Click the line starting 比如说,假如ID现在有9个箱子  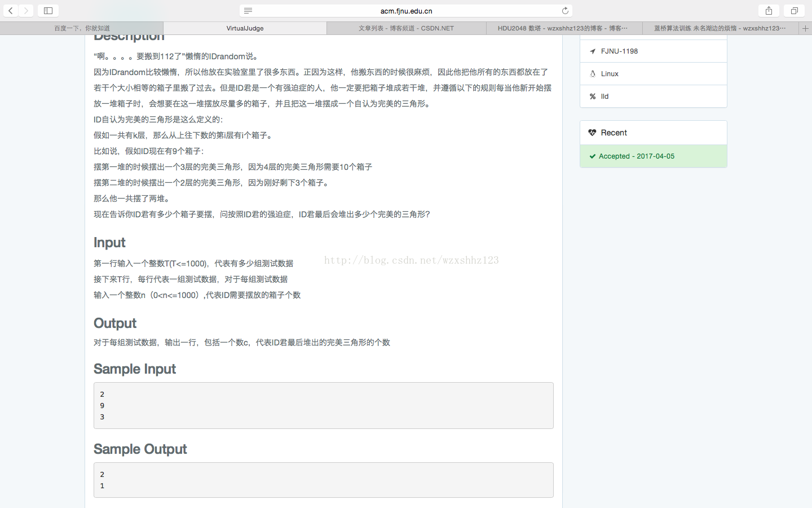149,151
